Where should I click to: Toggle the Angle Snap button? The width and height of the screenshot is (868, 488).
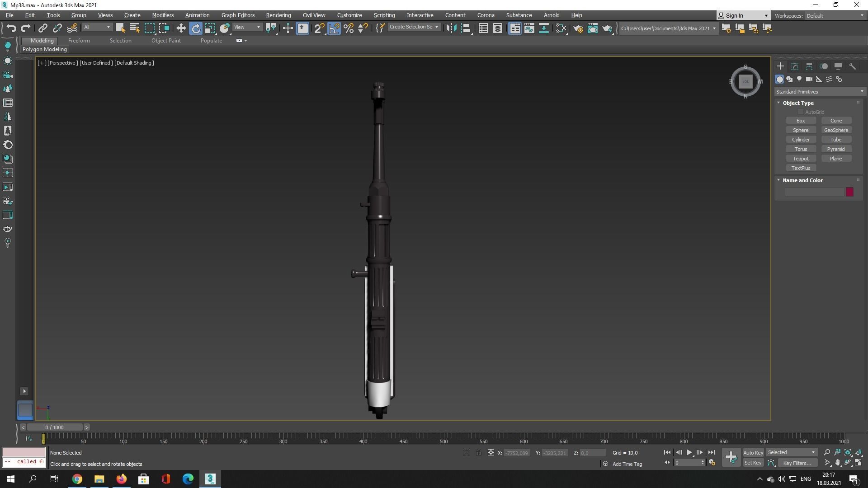click(x=334, y=28)
